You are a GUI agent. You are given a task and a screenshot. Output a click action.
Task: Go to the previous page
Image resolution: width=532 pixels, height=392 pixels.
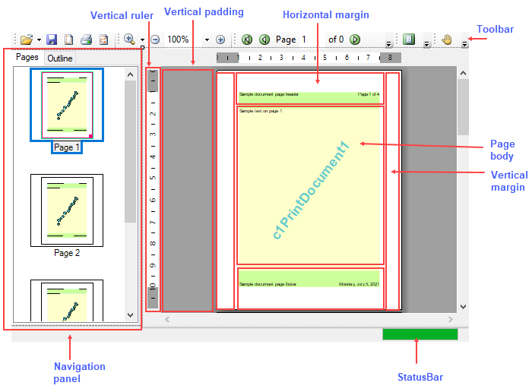click(x=264, y=40)
